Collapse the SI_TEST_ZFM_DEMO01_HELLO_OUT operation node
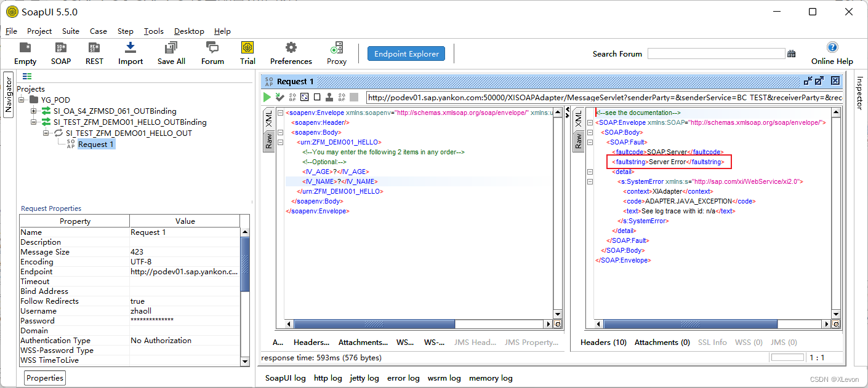Screen dimensions: 868x388 coord(46,133)
